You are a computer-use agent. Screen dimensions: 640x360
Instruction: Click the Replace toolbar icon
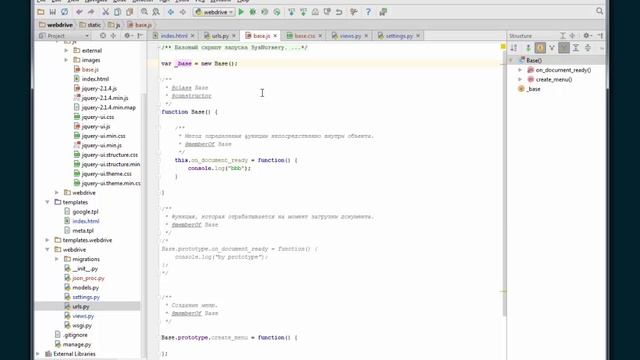pos(156,12)
